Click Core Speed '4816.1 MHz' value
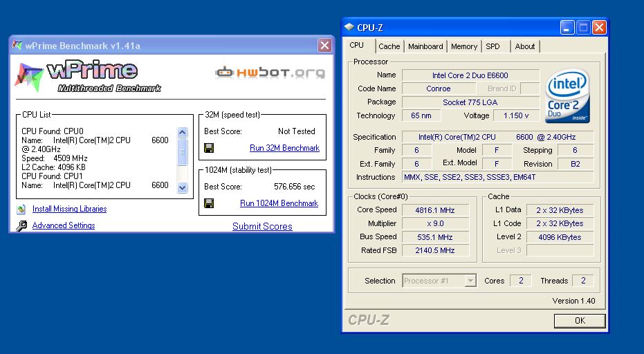644x354 pixels. pos(435,210)
